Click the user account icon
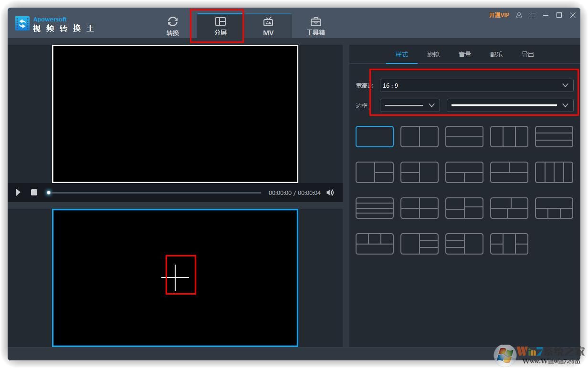 [x=519, y=15]
